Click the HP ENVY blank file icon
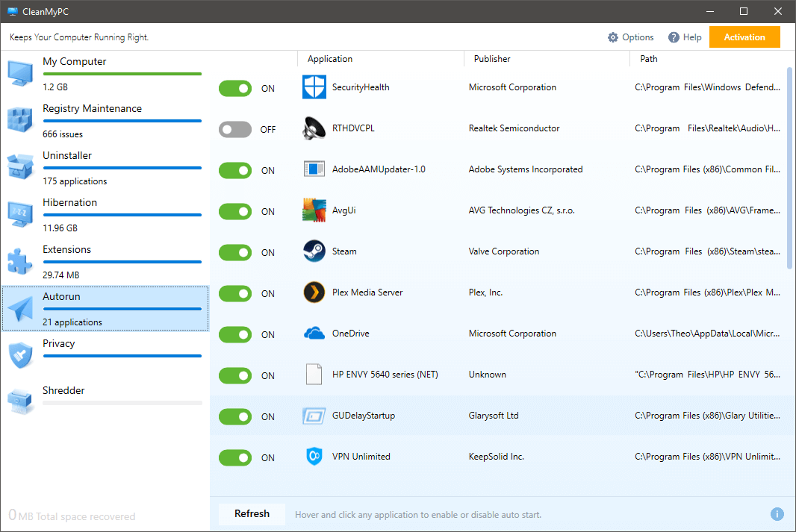 [314, 375]
